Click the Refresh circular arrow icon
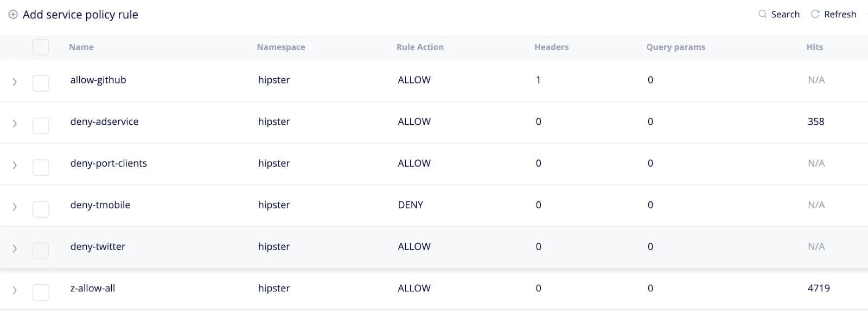The image size is (868, 312). pos(815,14)
